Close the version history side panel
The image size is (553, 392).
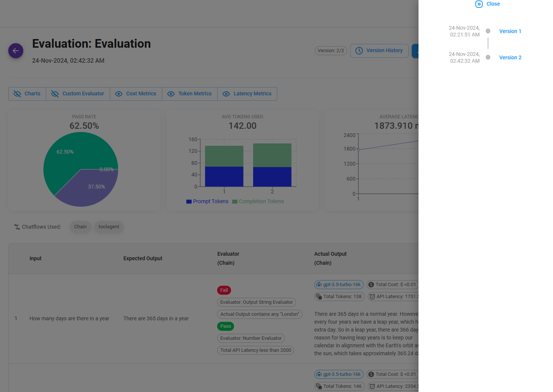488,4
